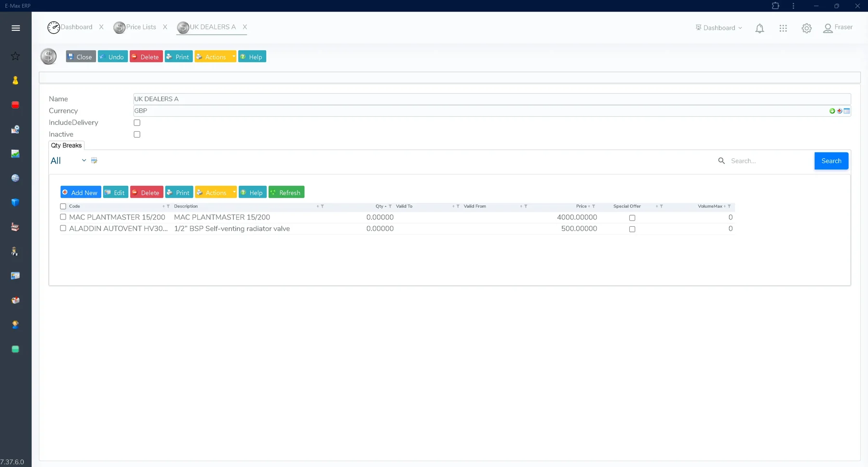
Task: Toggle Special Offer for MAC PLANTMASTER row
Action: point(632,218)
